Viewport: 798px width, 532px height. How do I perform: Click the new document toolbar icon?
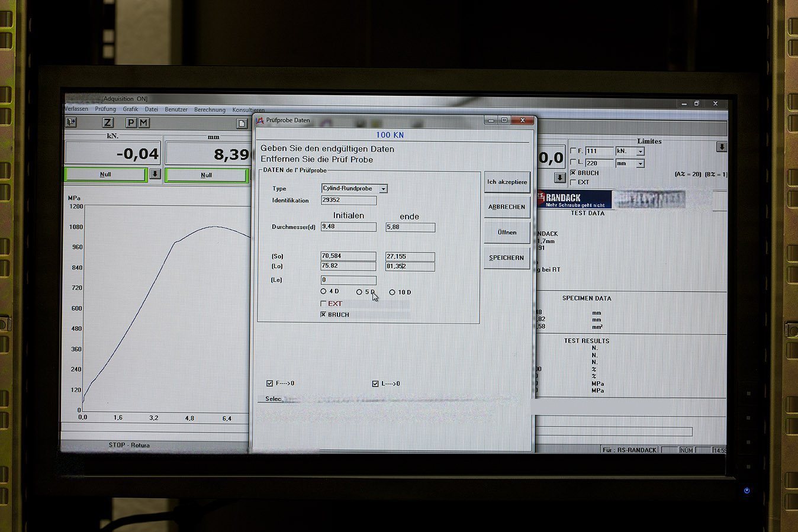pos(242,123)
